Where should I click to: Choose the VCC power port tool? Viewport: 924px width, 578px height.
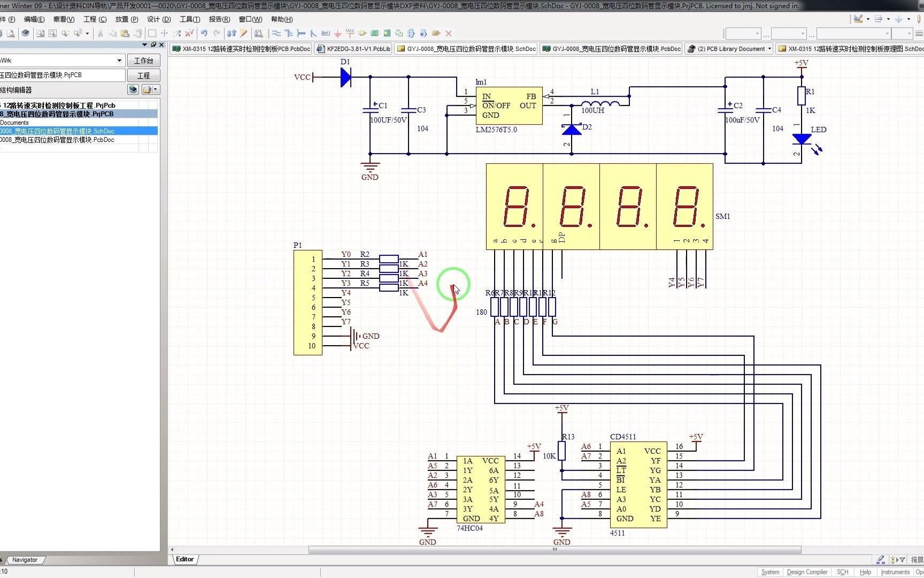pyautogui.click(x=350, y=33)
